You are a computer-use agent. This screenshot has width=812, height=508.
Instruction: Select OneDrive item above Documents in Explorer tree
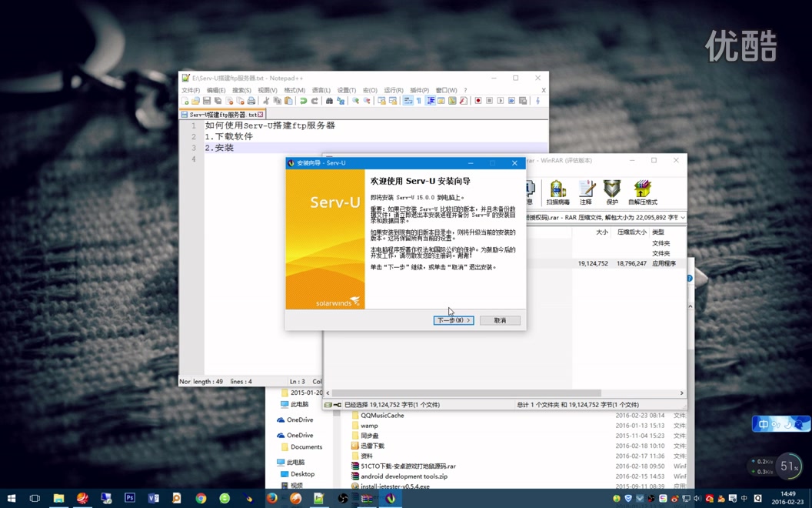coord(295,436)
